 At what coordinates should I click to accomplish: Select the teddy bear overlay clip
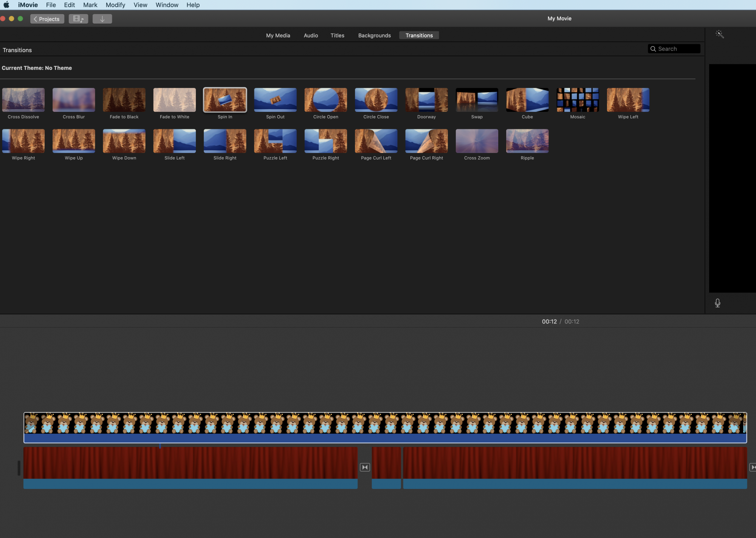(x=385, y=427)
